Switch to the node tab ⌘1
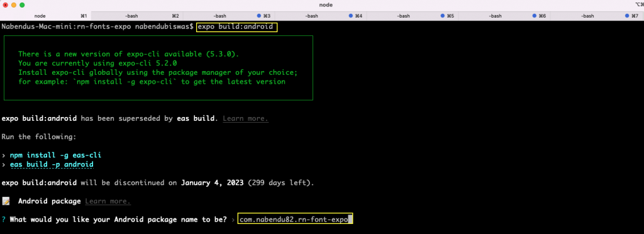The image size is (644, 234). pos(45,16)
